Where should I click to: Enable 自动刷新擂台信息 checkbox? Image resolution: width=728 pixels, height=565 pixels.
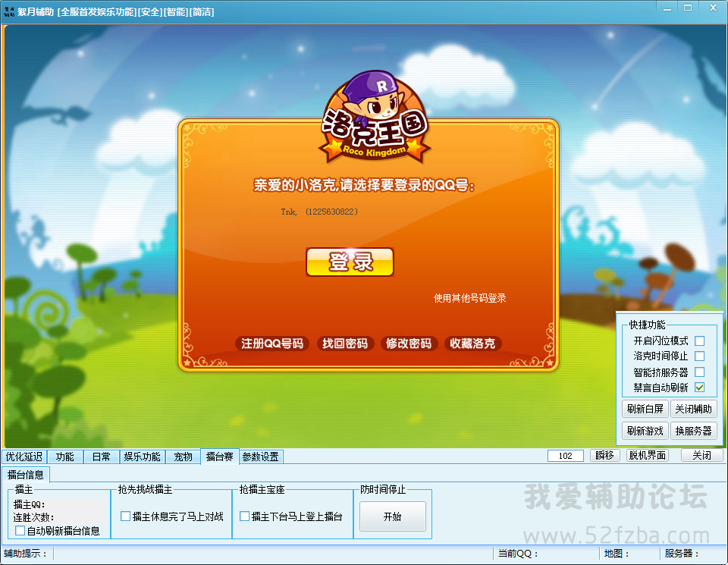click(20, 531)
